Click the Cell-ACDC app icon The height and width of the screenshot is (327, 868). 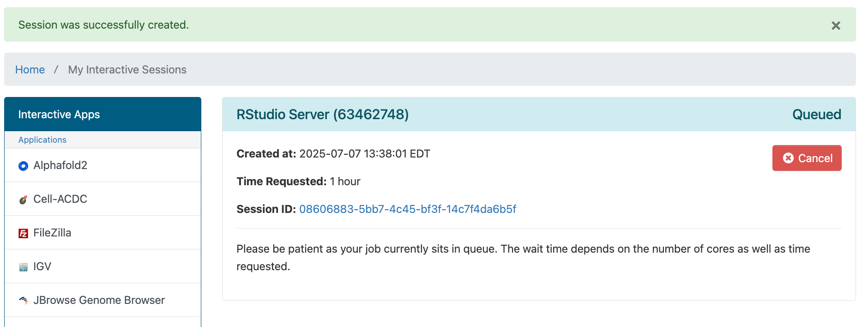pyautogui.click(x=23, y=200)
